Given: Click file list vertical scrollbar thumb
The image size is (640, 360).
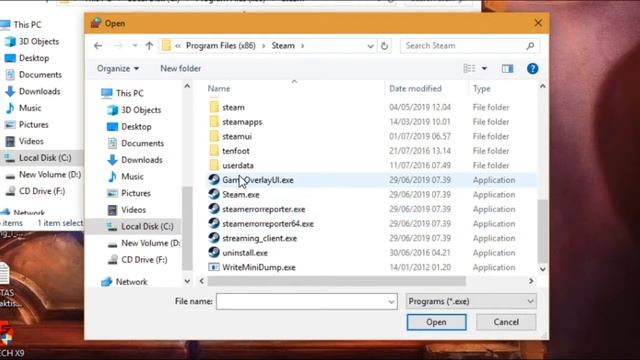Looking at the screenshot, I should coord(542,231).
